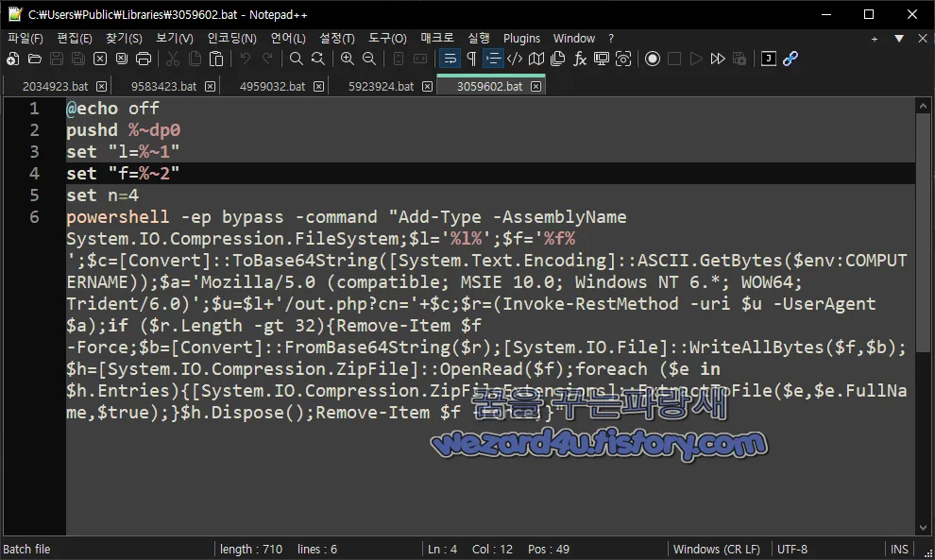Click the monitor icon in toolbar
Image resolution: width=935 pixels, height=560 pixels.
602,59
